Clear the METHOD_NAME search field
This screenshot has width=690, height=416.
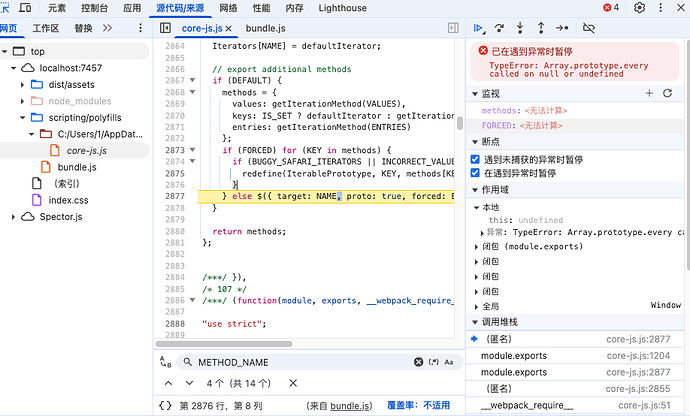point(418,362)
